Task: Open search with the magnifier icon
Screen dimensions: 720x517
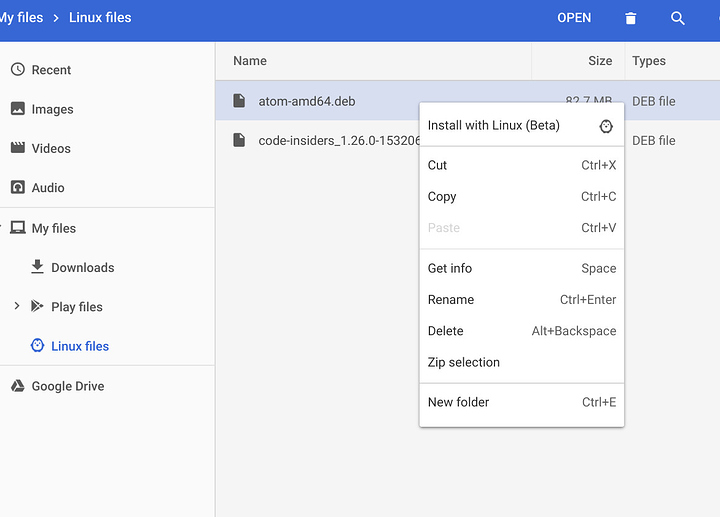Action: [x=678, y=18]
